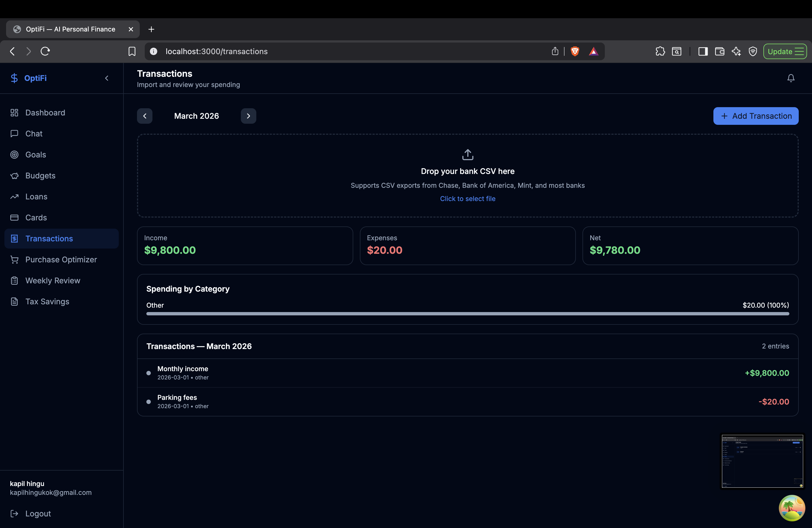The image size is (812, 528).
Task: Open the Brave wallet icon
Action: [x=719, y=51]
